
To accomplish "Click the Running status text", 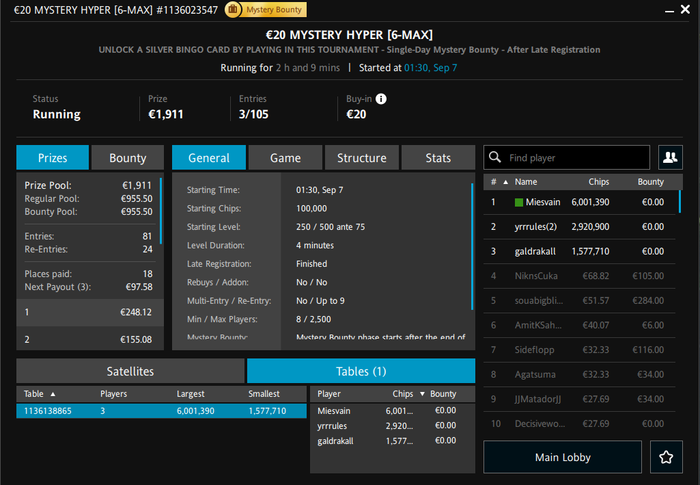I will point(57,114).
